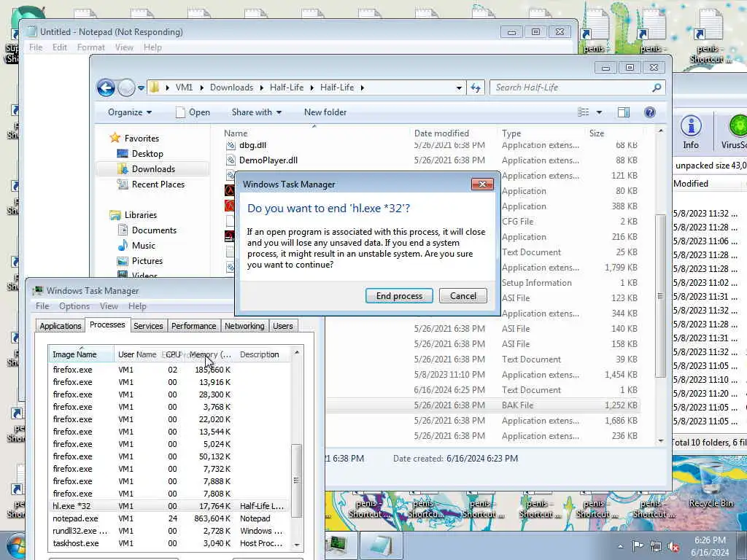Viewport: 747px width, 560px height.
Task: Open Notepad Edit menu
Action: click(60, 47)
